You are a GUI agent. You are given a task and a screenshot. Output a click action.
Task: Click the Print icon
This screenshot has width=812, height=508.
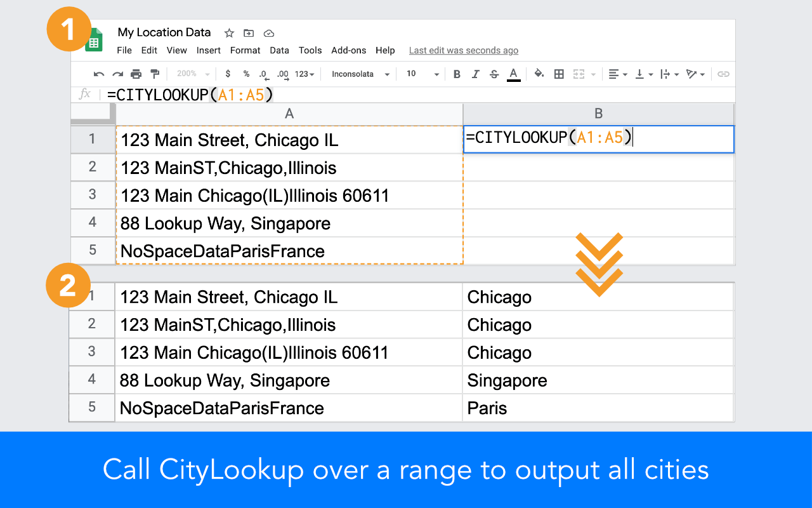pyautogui.click(x=136, y=74)
